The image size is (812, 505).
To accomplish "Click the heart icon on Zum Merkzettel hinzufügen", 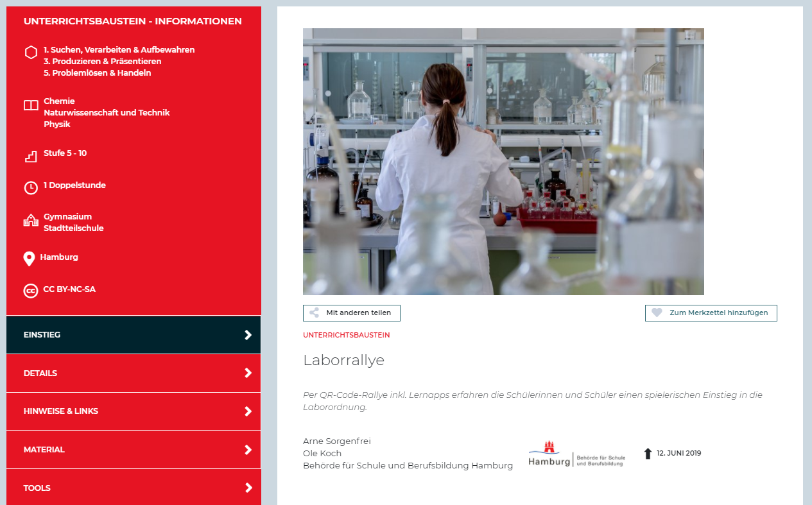I will point(657,312).
